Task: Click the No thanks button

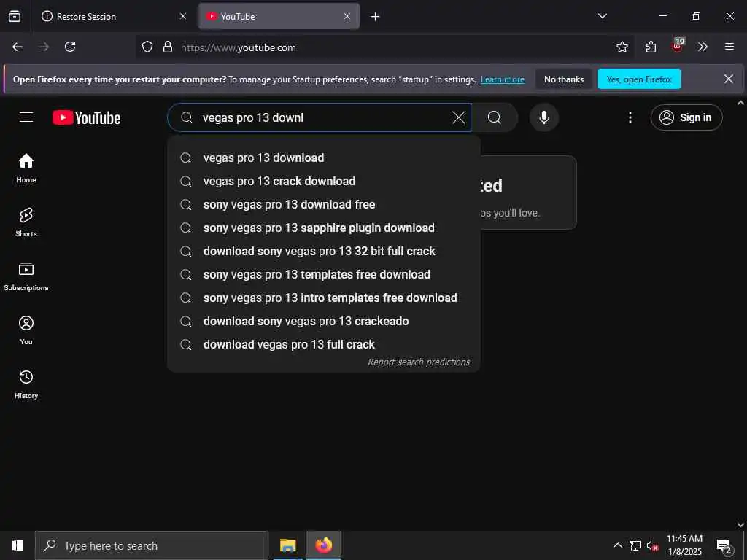Action: pos(564,79)
